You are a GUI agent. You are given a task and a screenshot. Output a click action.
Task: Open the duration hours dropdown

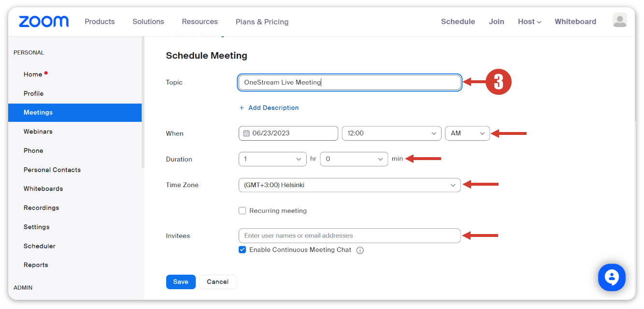point(272,159)
